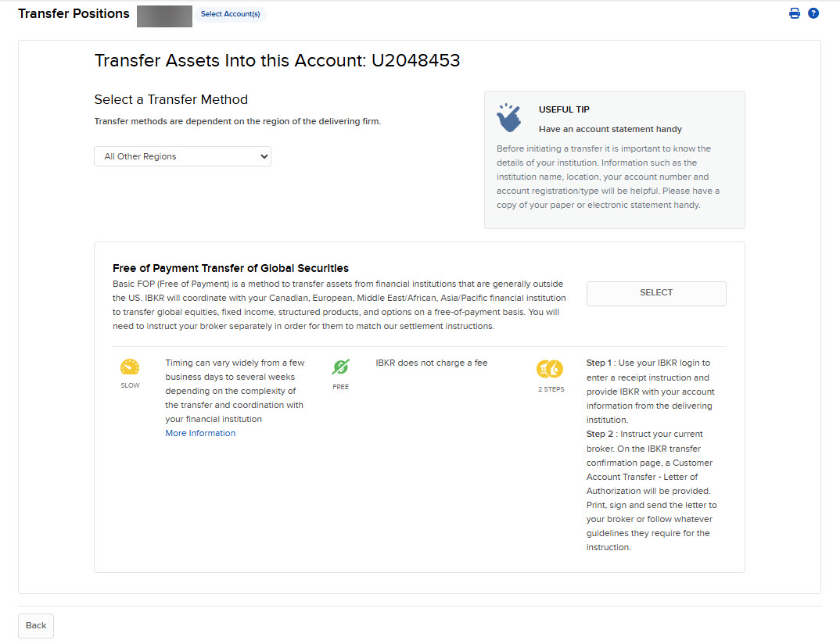Expand the All Other Regions dropdown
Image resolution: width=840 pixels, height=644 pixels.
(x=182, y=156)
